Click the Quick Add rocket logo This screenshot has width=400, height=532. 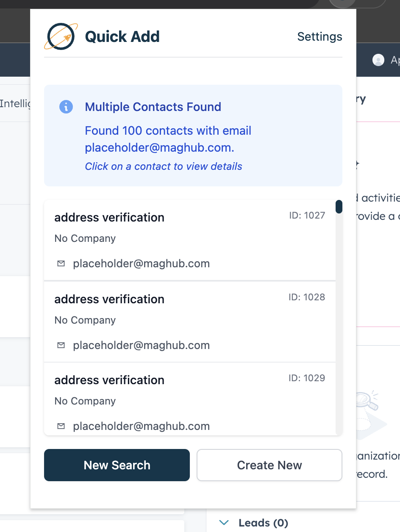(61, 36)
